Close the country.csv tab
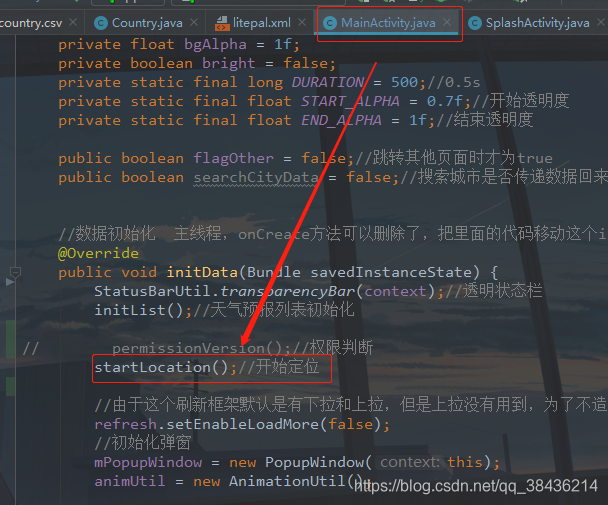 coord(73,22)
